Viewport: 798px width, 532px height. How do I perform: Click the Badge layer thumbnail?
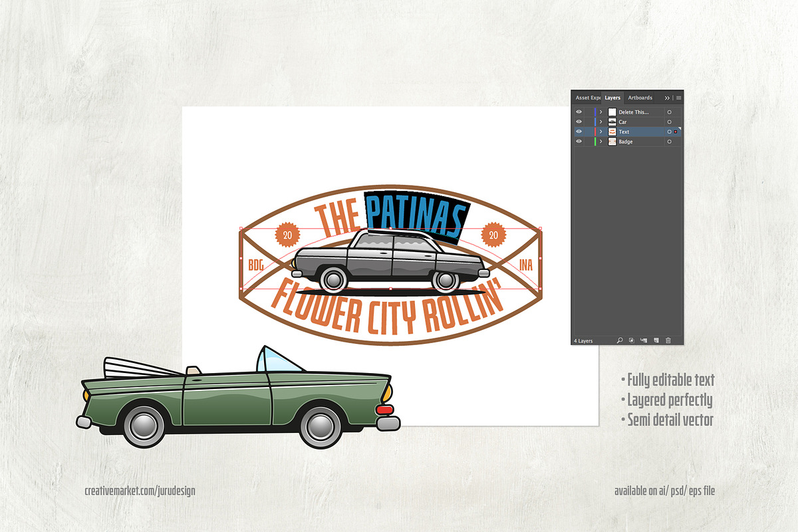pos(612,142)
